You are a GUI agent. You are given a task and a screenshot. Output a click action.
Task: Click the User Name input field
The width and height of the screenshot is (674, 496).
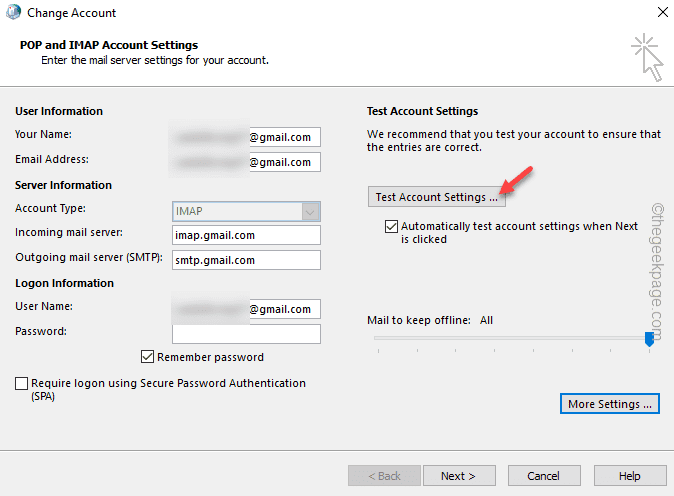[x=246, y=309]
